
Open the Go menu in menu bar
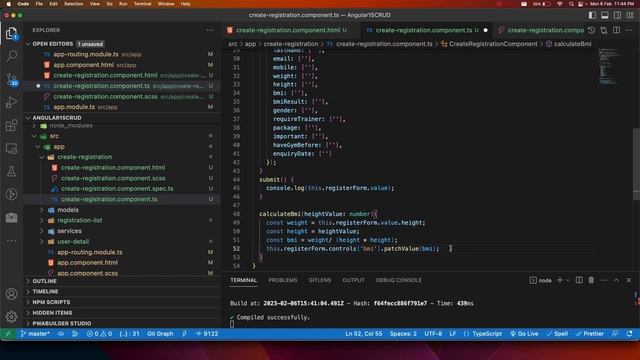(109, 4)
